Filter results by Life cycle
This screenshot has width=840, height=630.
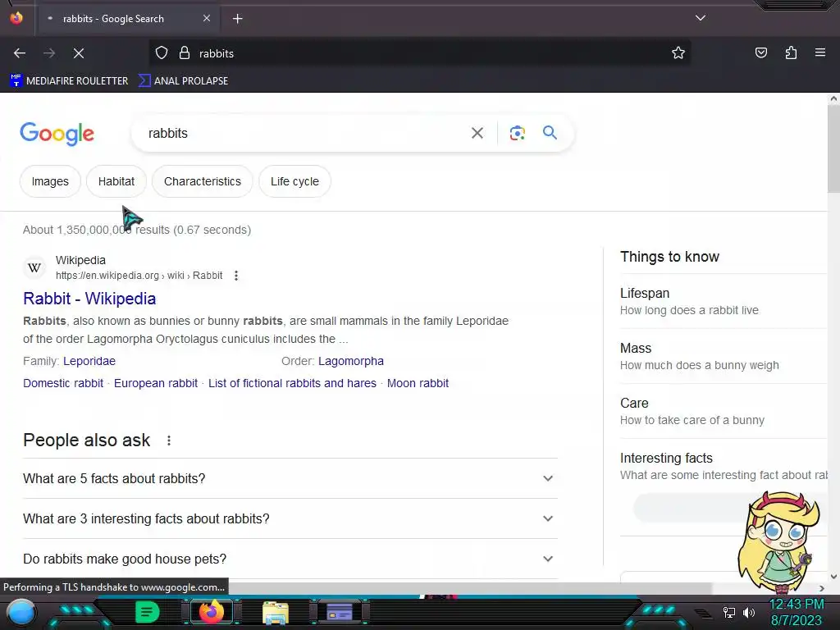tap(294, 181)
